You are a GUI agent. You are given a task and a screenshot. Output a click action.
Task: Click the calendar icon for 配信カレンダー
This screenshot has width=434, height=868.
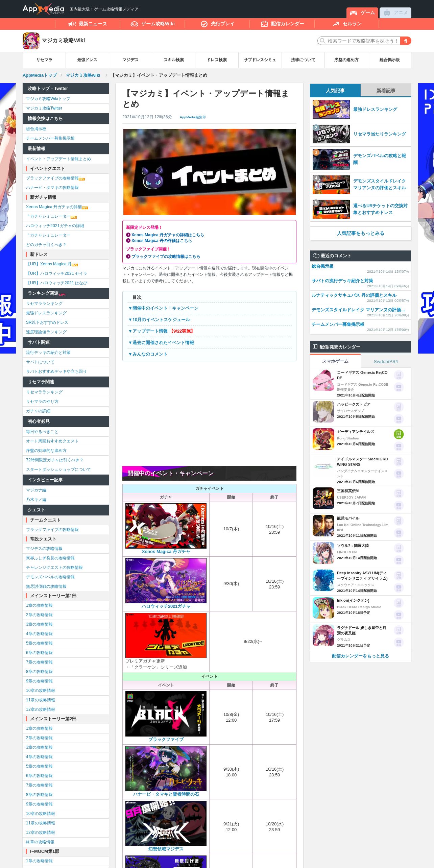pyautogui.click(x=264, y=24)
